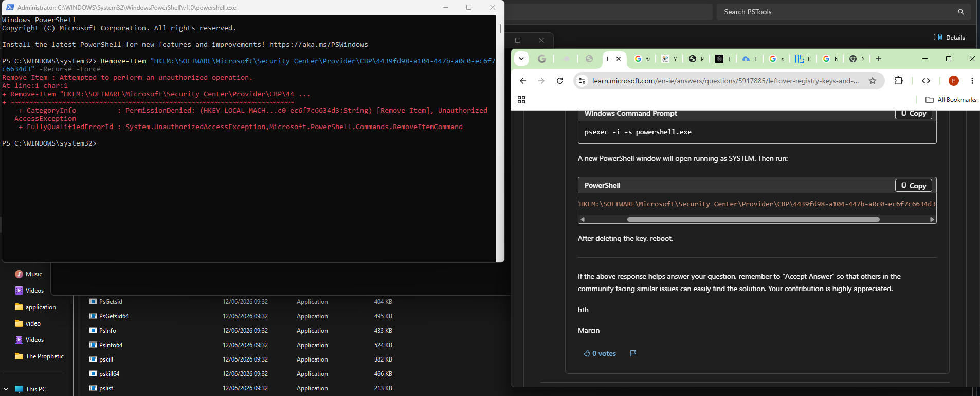Image resolution: width=980 pixels, height=396 pixels.
Task: Click the PowerShell window scrollbar
Action: 500,28
